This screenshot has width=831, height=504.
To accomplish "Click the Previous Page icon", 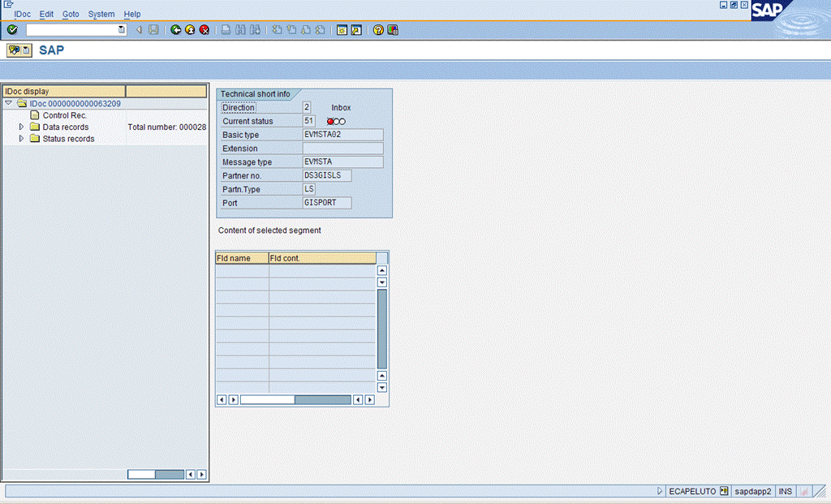I will pos(291,30).
